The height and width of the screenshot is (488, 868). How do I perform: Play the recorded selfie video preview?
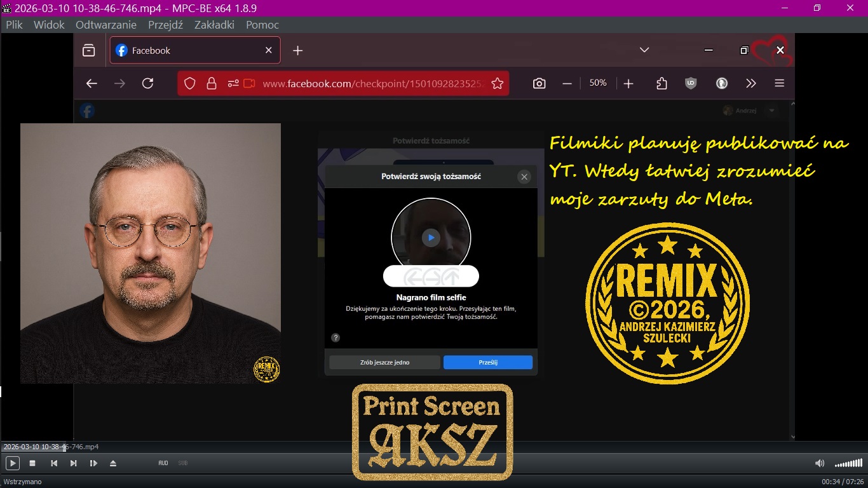point(431,238)
